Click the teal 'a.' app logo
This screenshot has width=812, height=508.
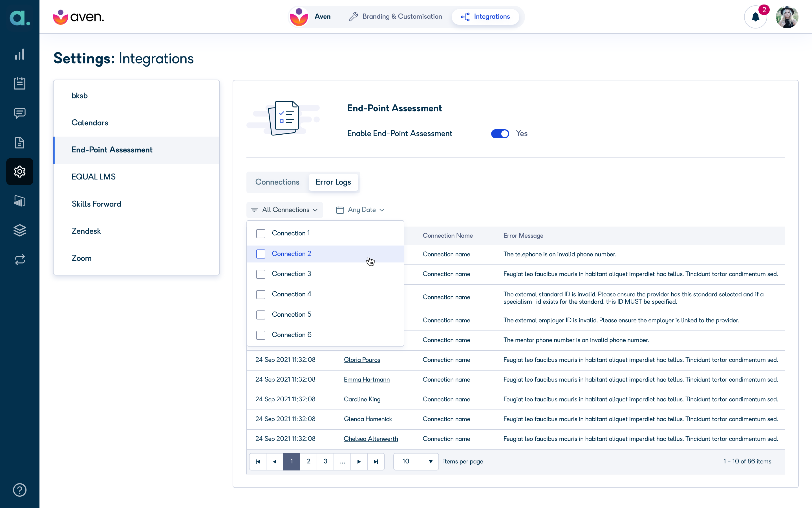click(x=19, y=17)
